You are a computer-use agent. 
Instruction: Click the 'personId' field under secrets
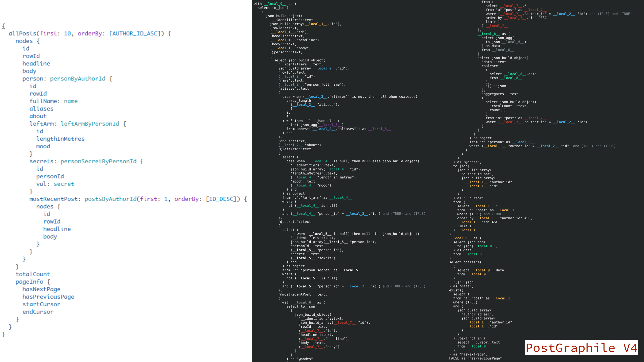[x=50, y=176]
